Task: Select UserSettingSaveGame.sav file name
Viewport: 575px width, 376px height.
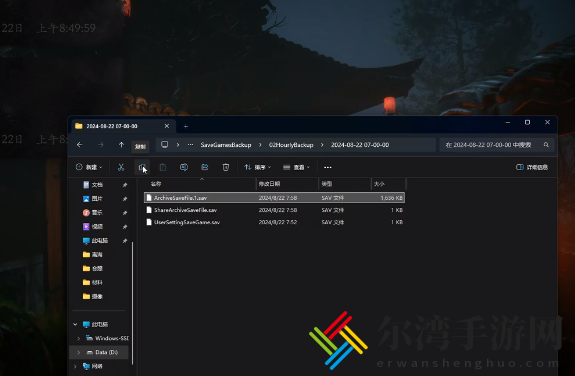Action: (187, 222)
